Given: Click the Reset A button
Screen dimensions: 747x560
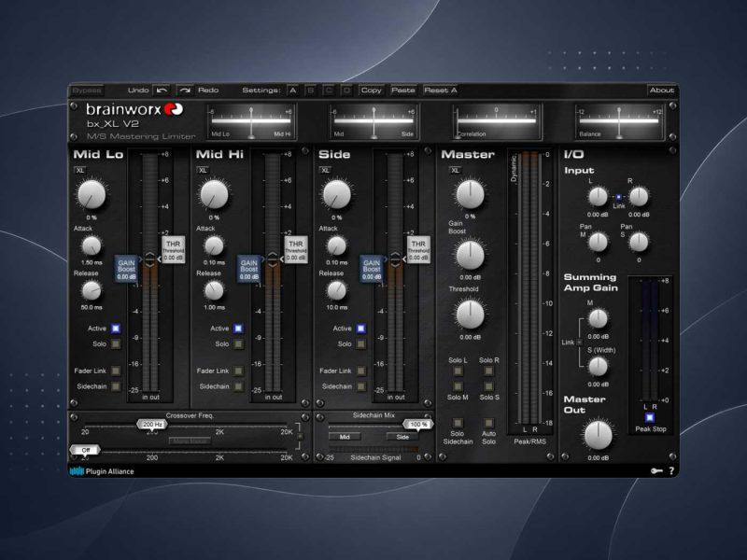Looking at the screenshot, I should point(440,90).
